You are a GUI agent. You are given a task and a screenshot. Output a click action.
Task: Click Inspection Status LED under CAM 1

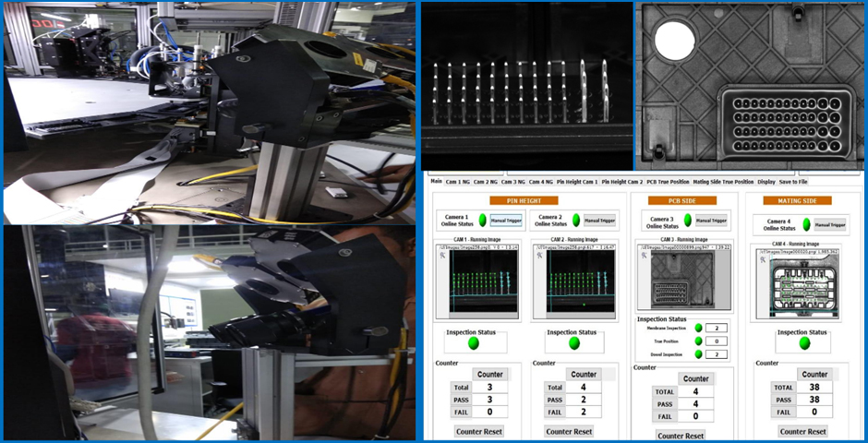(x=474, y=343)
